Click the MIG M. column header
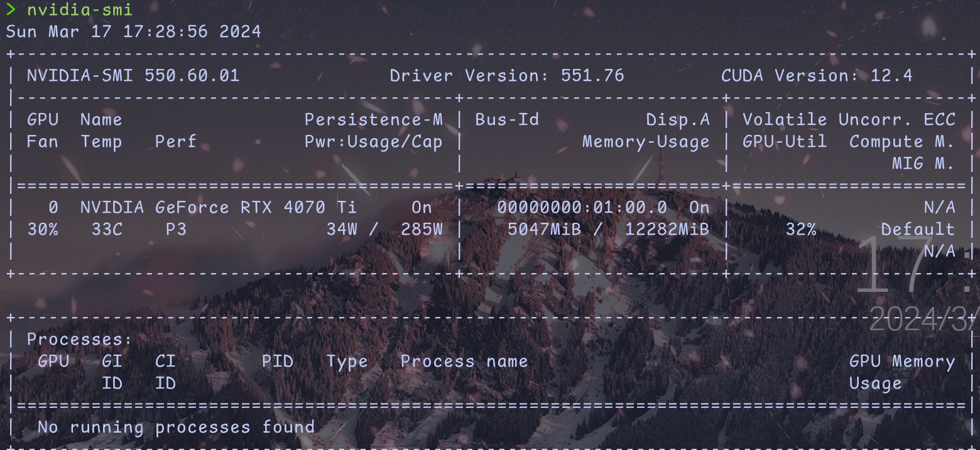The width and height of the screenshot is (980, 450). click(923, 164)
